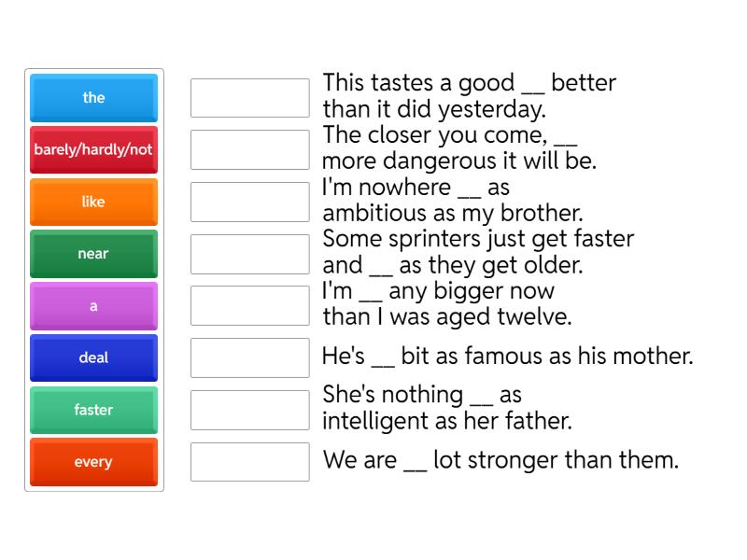Pick the orange 'like' word tile

pyautogui.click(x=93, y=202)
